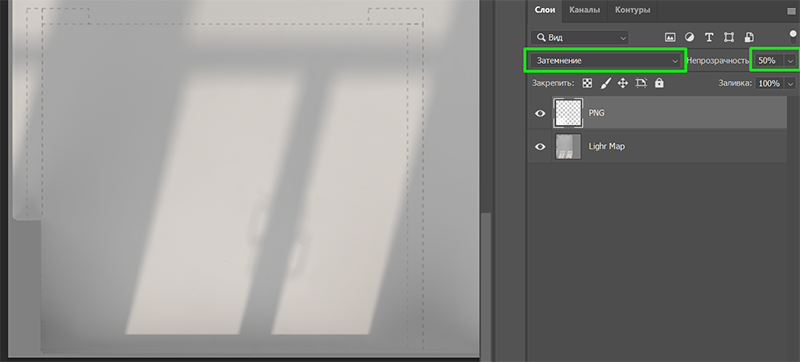Lock image pixels brush icon
The height and width of the screenshot is (362, 800).
click(605, 83)
